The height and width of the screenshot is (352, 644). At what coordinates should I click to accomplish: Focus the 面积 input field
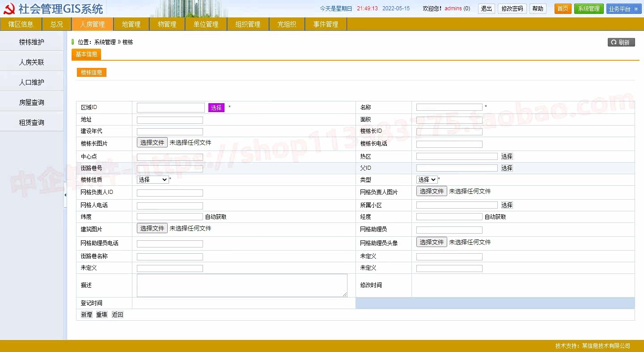449,120
